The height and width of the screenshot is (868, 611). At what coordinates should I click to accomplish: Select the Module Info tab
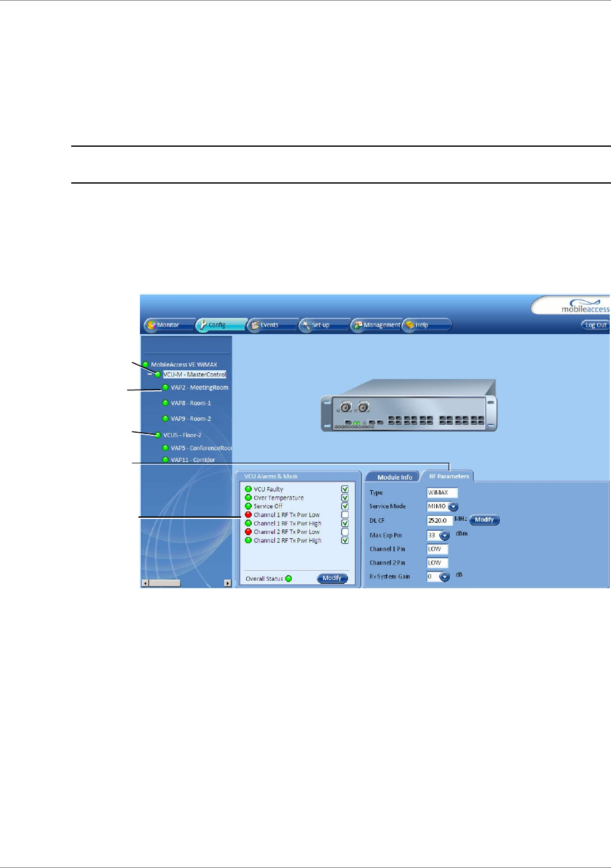coord(394,477)
